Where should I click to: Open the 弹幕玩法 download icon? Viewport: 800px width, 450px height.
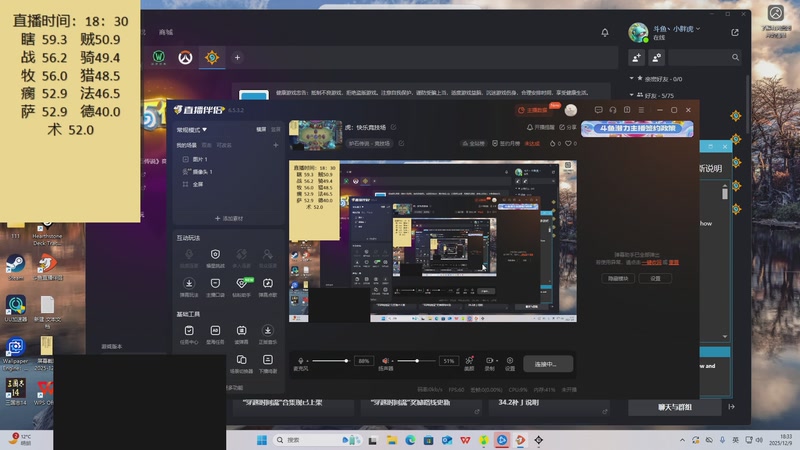(x=189, y=283)
